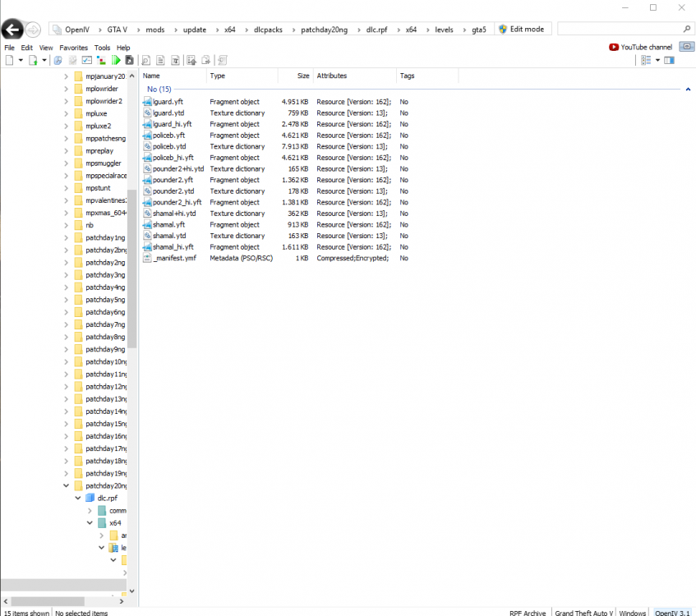Open the Tools menu
The image size is (696, 616).
click(102, 48)
